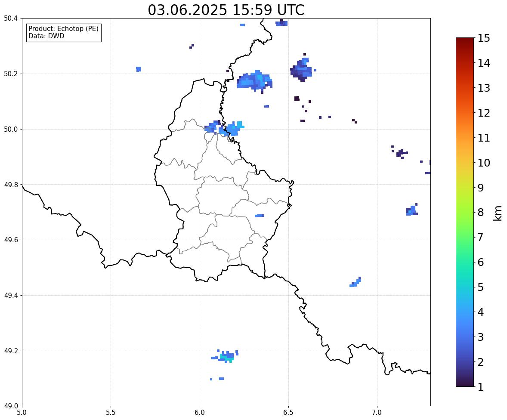The width and height of the screenshot is (507, 420).
Task: Click the 'Product: Echotop (PE)' legend text
Action: 63,29
